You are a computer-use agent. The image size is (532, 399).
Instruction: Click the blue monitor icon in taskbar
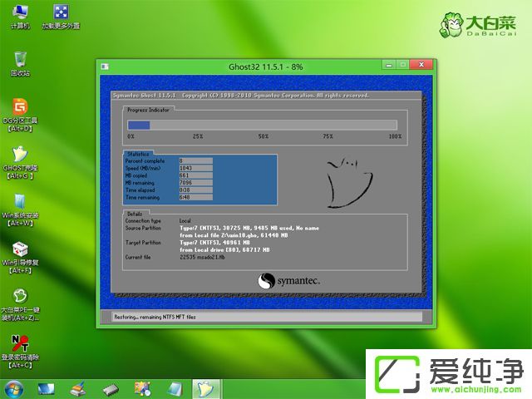click(46, 388)
